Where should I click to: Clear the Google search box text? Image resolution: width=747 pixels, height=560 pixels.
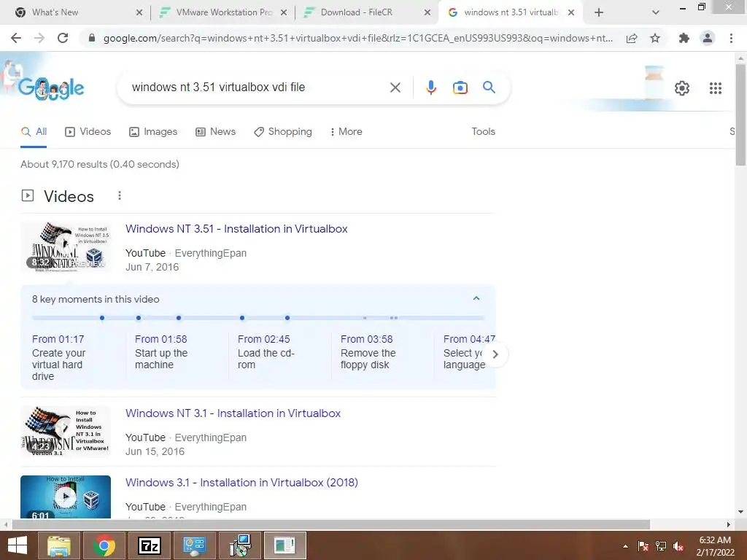pyautogui.click(x=395, y=87)
